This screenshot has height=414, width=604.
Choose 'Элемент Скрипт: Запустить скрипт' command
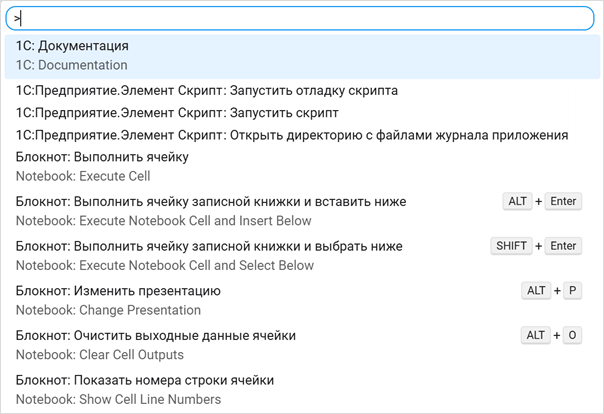pos(177,113)
